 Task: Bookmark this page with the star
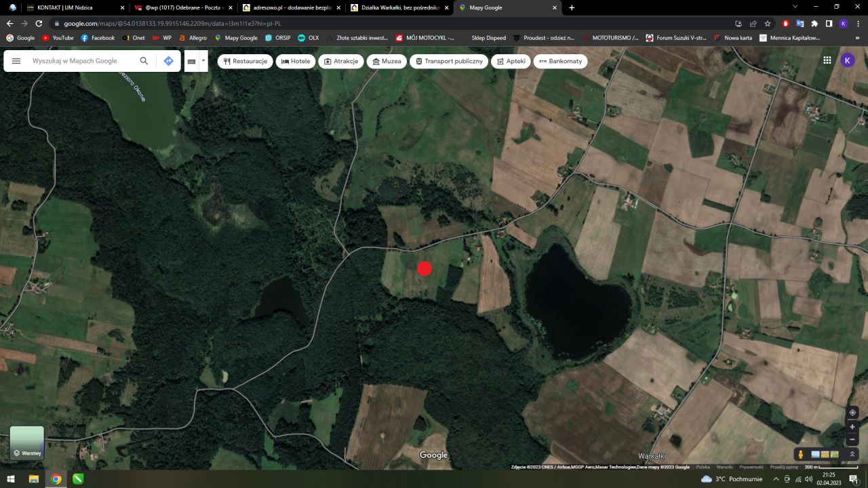click(x=768, y=23)
